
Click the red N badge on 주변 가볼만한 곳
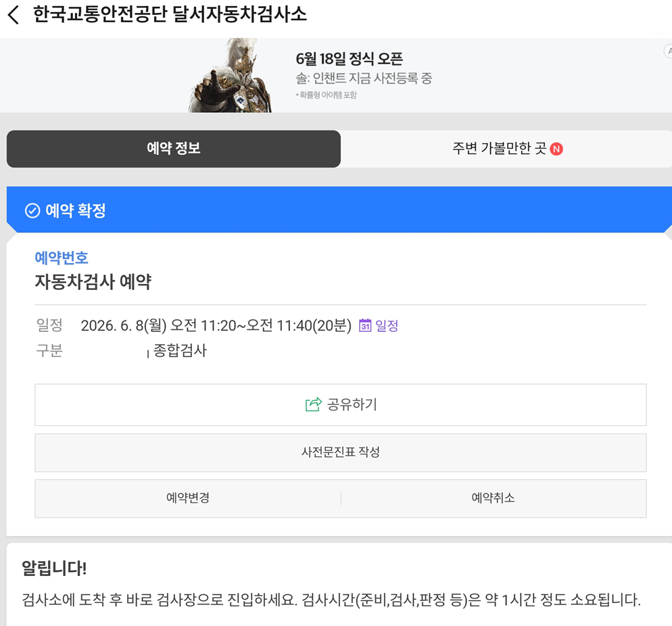(x=556, y=149)
